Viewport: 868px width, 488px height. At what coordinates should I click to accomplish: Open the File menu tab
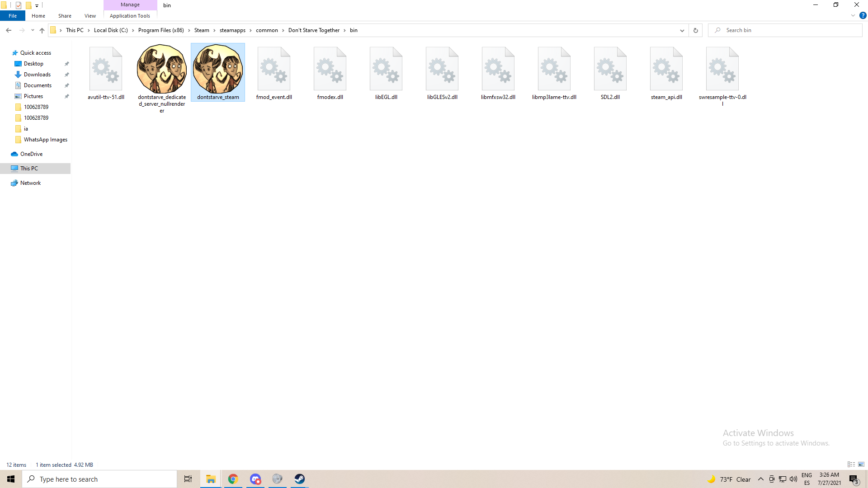(13, 16)
